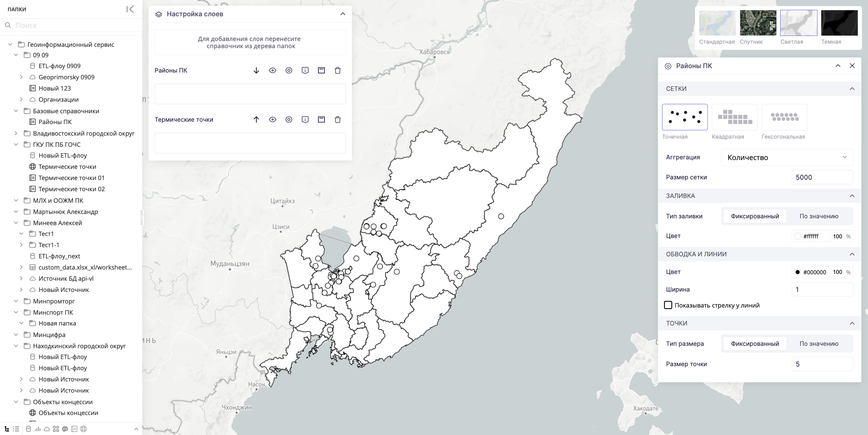The height and width of the screenshot is (435, 868).
Task: Switch to list view in bottom bar
Action: pos(16,429)
